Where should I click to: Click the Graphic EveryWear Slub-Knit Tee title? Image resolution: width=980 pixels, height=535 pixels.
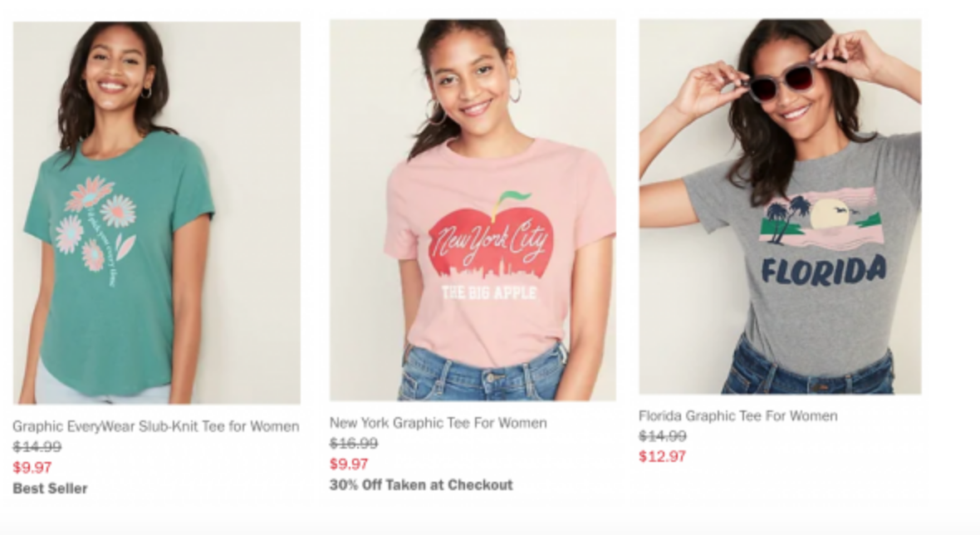pos(155,426)
